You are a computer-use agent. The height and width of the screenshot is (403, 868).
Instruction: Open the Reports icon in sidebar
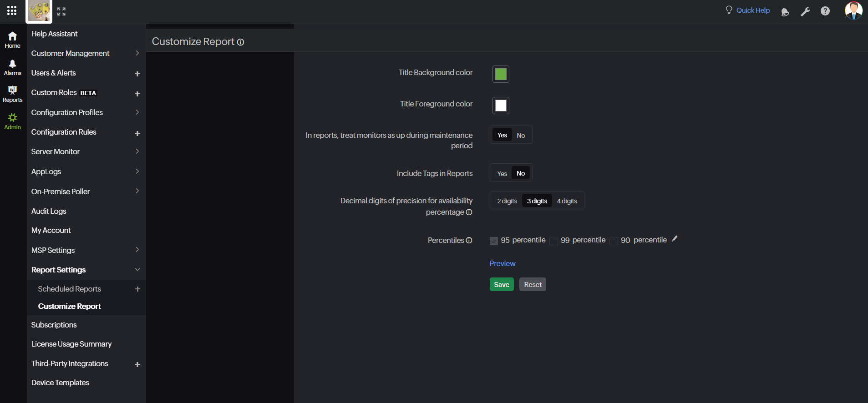pyautogui.click(x=12, y=94)
